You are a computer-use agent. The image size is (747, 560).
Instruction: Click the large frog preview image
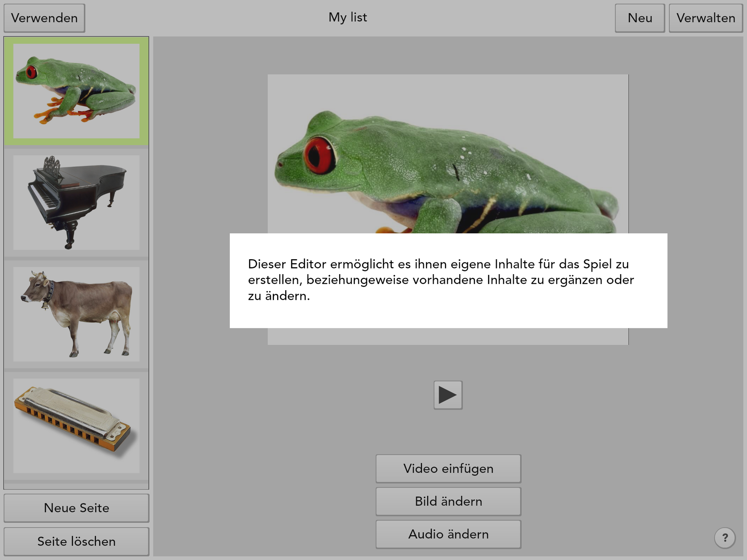448,154
